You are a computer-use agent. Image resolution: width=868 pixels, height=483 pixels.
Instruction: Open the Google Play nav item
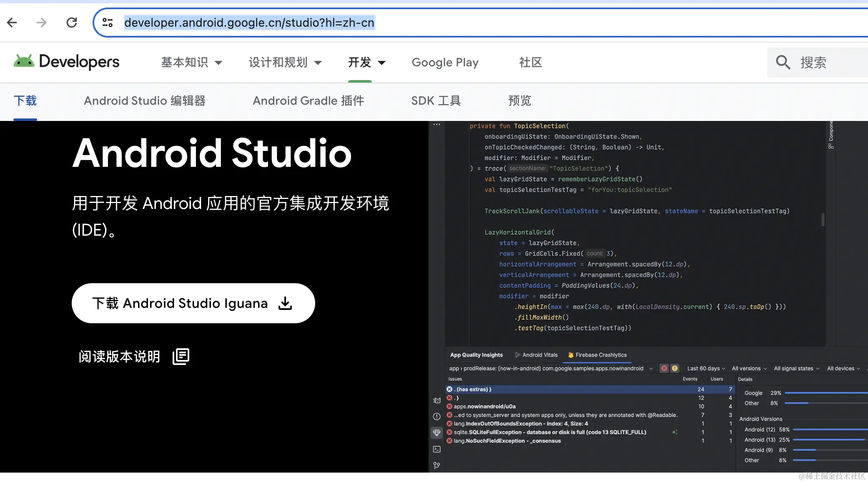pyautogui.click(x=445, y=63)
